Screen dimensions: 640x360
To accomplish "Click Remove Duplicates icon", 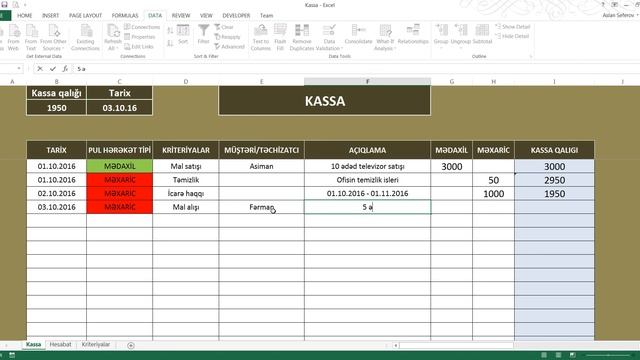I will [x=302, y=37].
